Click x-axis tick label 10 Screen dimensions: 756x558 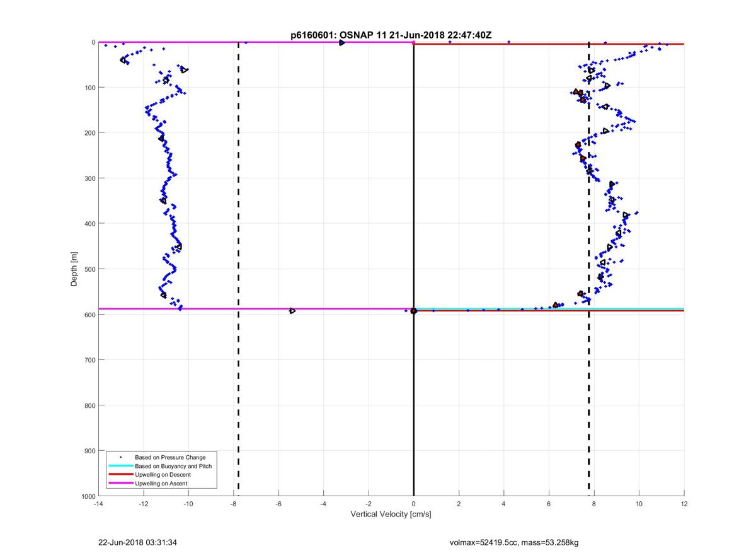639,504
